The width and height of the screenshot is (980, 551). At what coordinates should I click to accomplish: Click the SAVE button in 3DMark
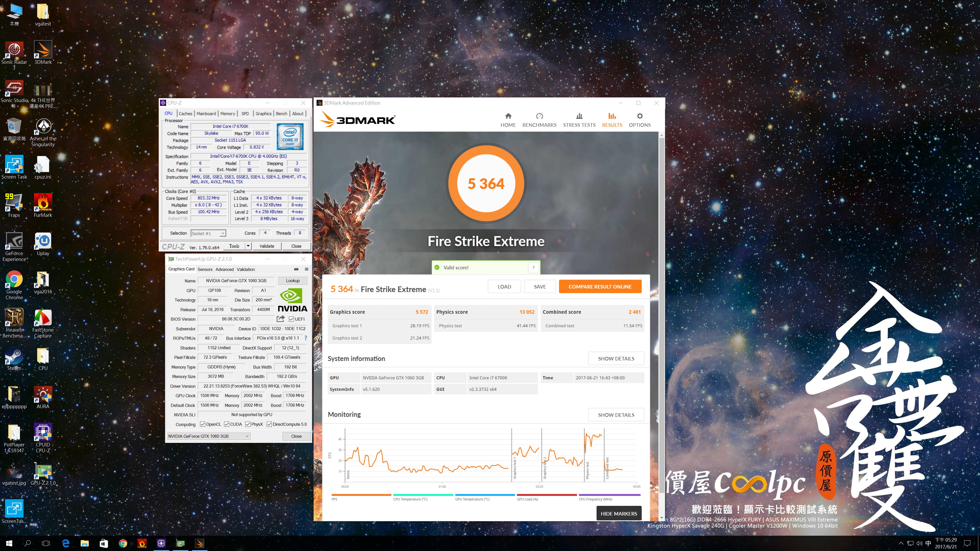point(540,286)
